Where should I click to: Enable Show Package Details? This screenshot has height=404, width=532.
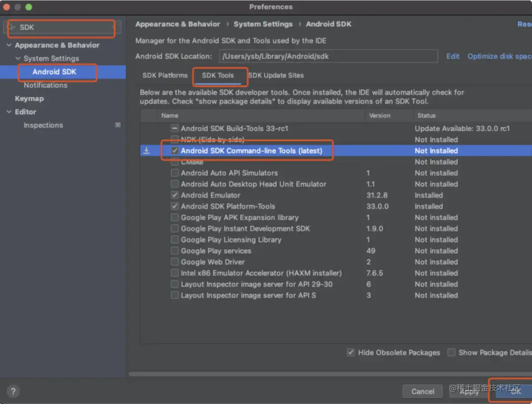point(451,353)
